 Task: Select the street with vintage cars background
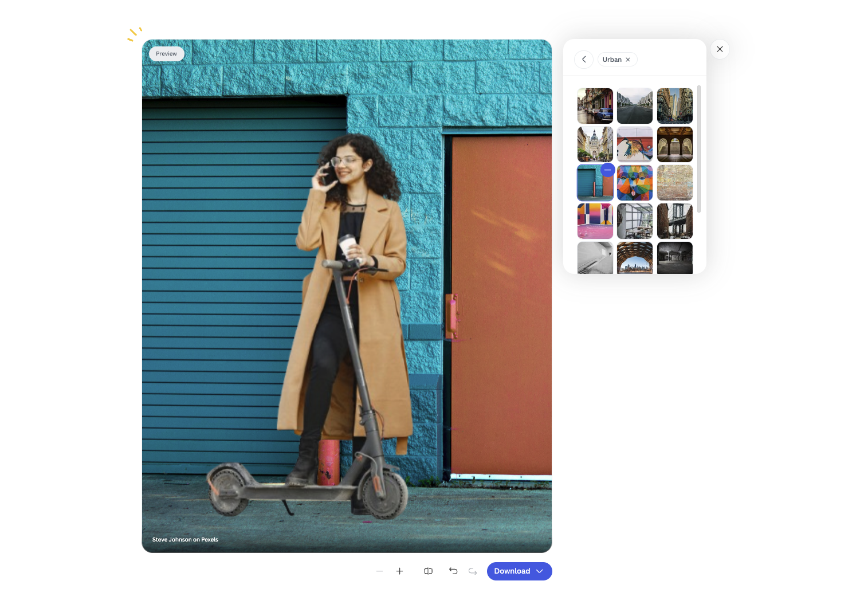point(595,106)
